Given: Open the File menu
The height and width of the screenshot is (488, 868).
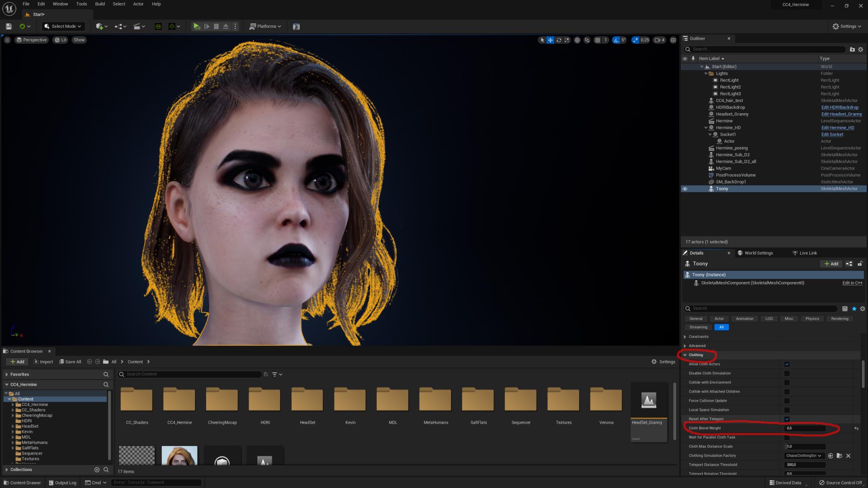Looking at the screenshot, I should click(x=26, y=4).
